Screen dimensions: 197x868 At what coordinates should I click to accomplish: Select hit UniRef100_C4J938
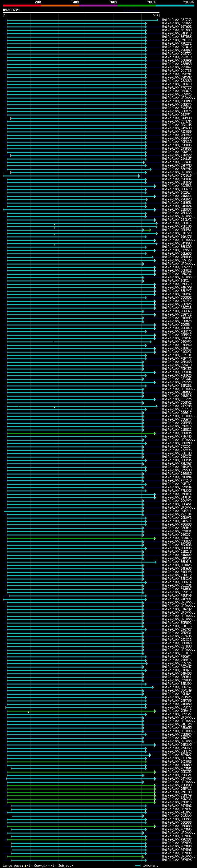[x=177, y=118]
